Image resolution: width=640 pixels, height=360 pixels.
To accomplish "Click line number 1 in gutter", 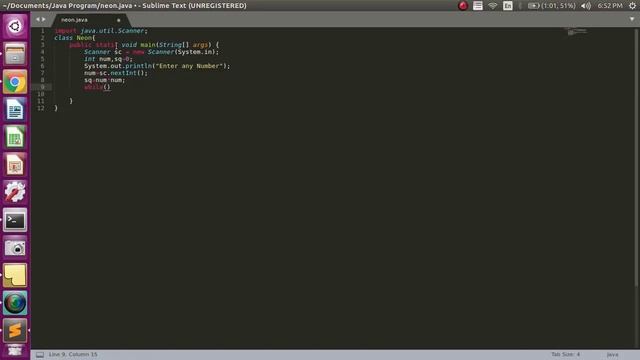I will [x=42, y=31].
